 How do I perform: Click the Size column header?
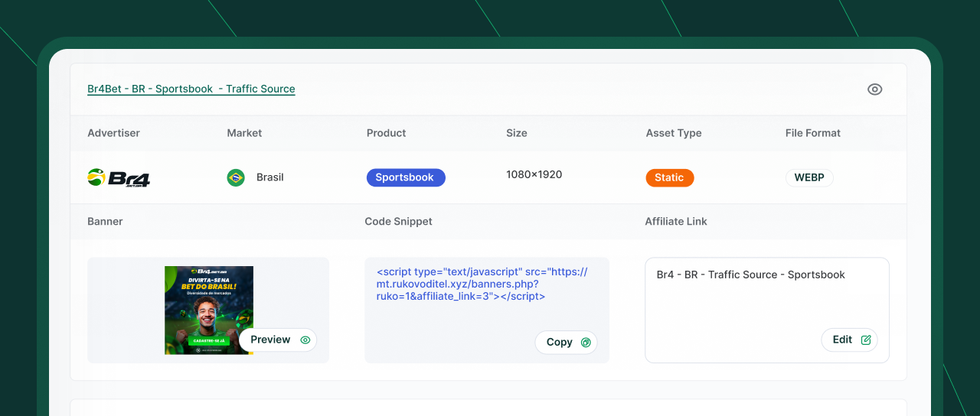517,133
